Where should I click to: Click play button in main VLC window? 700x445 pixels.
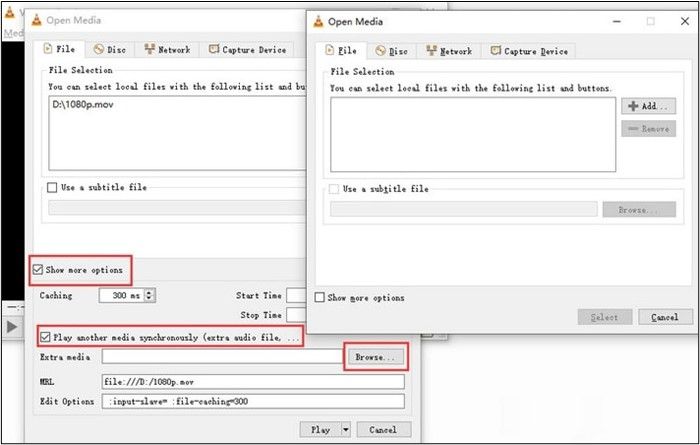[x=12, y=327]
